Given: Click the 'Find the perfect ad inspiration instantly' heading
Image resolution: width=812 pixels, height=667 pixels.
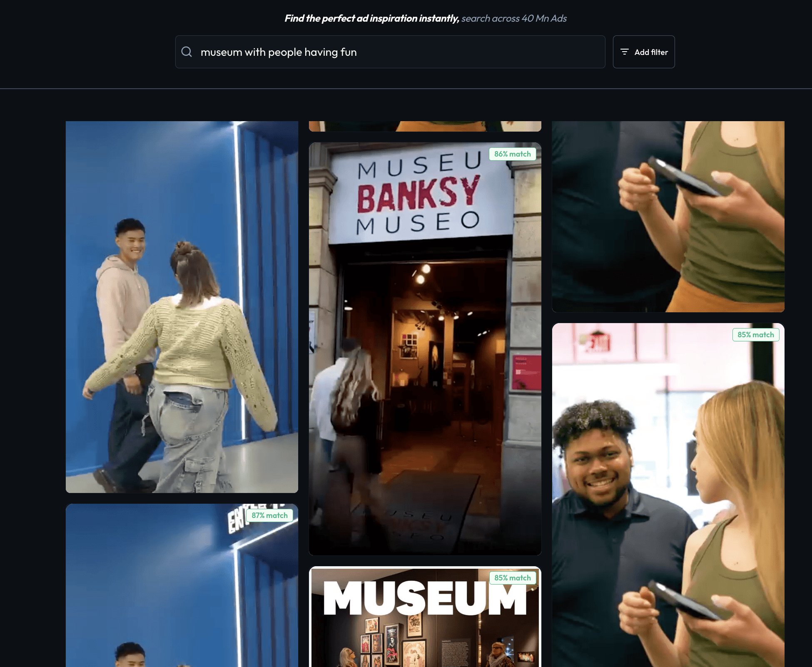Looking at the screenshot, I should [x=371, y=18].
